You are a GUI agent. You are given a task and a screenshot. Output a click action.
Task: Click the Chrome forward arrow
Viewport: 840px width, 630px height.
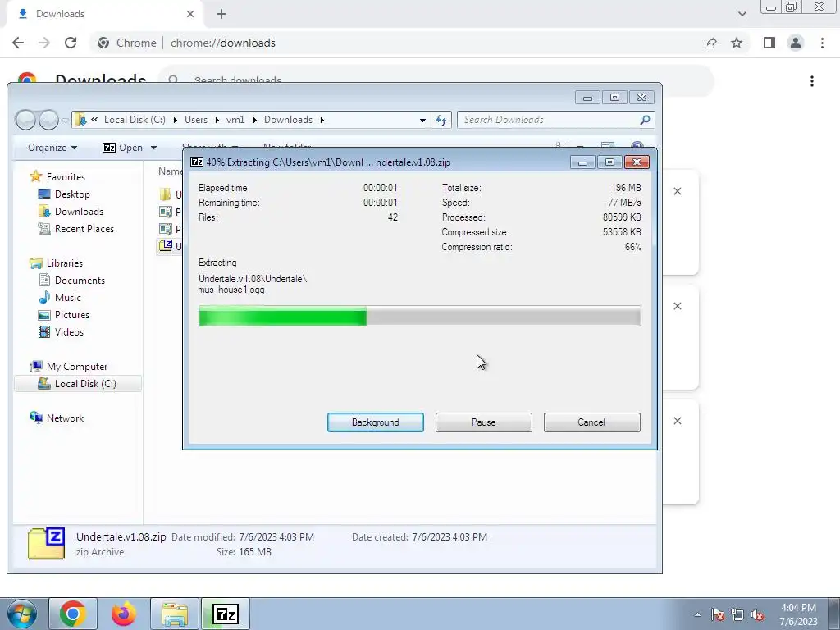[x=44, y=43]
